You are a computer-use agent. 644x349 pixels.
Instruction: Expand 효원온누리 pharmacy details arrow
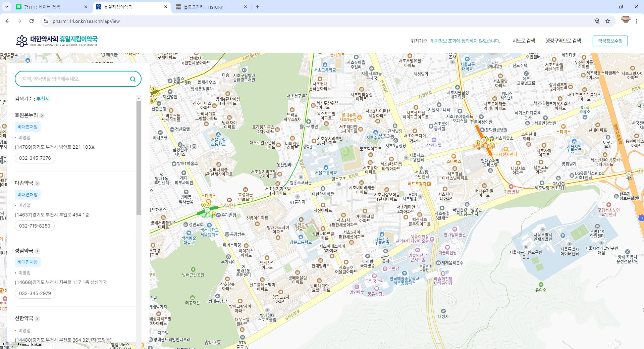(42, 116)
